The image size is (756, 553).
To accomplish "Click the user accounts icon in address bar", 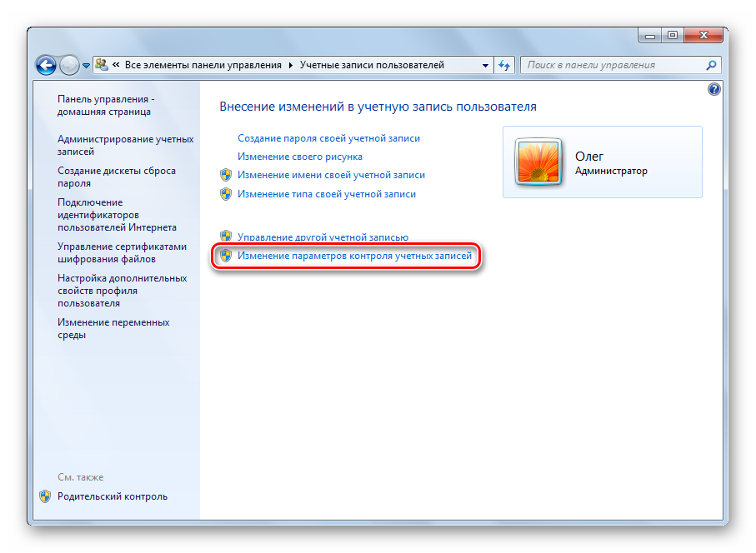I will tap(101, 65).
